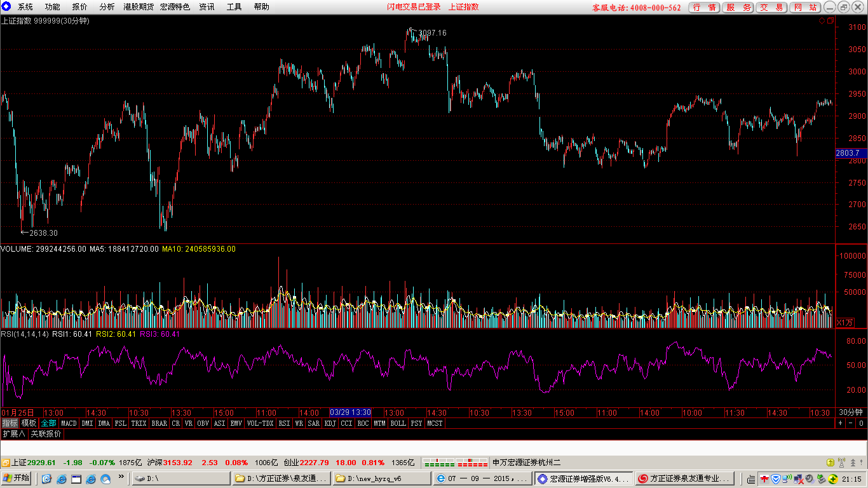Click the round blue browser icon in quick launch
Image resolution: width=868 pixels, height=488 pixels.
tap(105, 478)
